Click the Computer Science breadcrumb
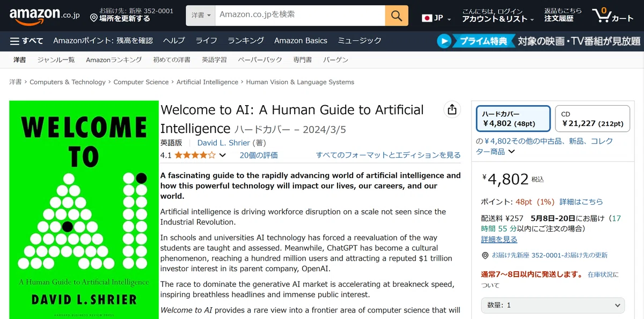Screen dimensions: 644x319 [141, 82]
